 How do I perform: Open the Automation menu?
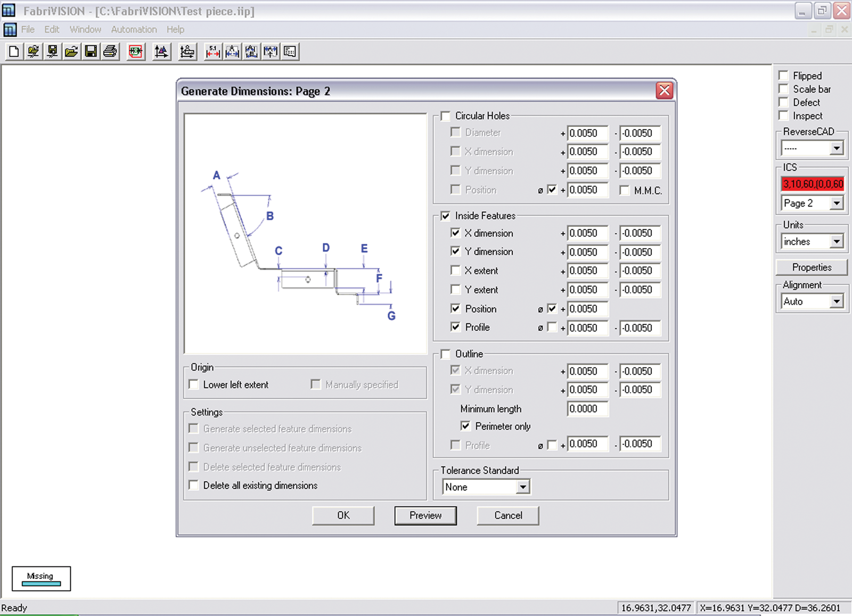(134, 29)
